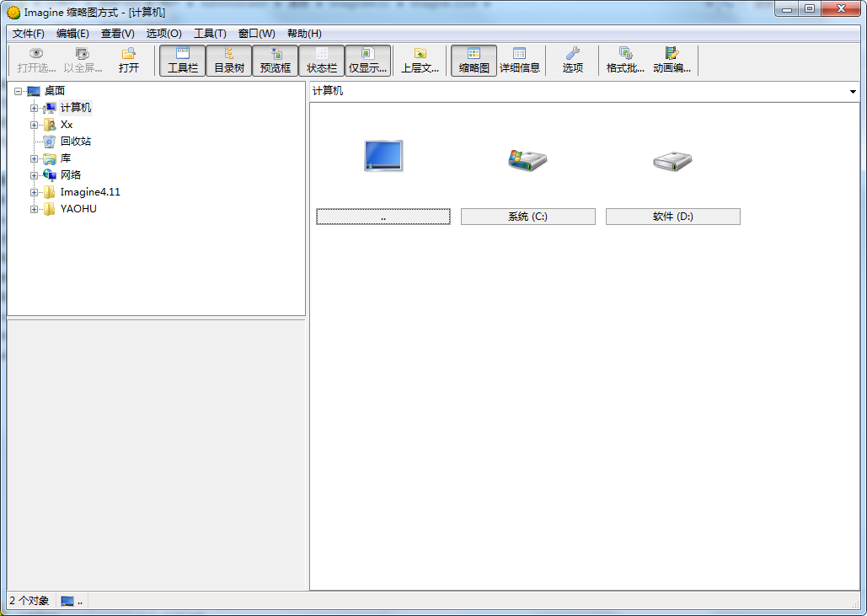The height and width of the screenshot is (616, 867).
Task: Expand the Imagine4.11 folder node
Action: tap(35, 192)
